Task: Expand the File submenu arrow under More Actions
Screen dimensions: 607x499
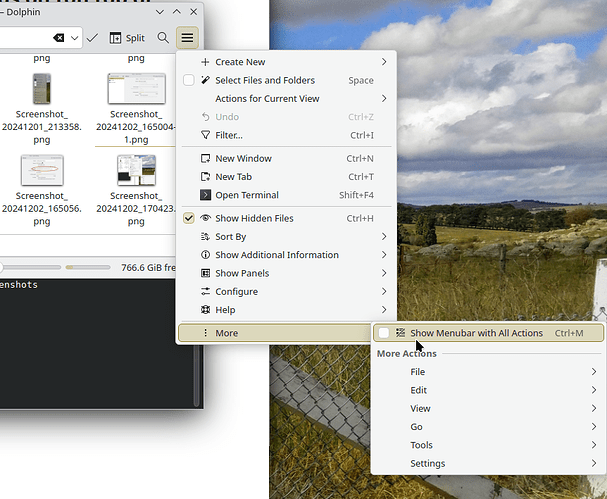Action: point(594,372)
